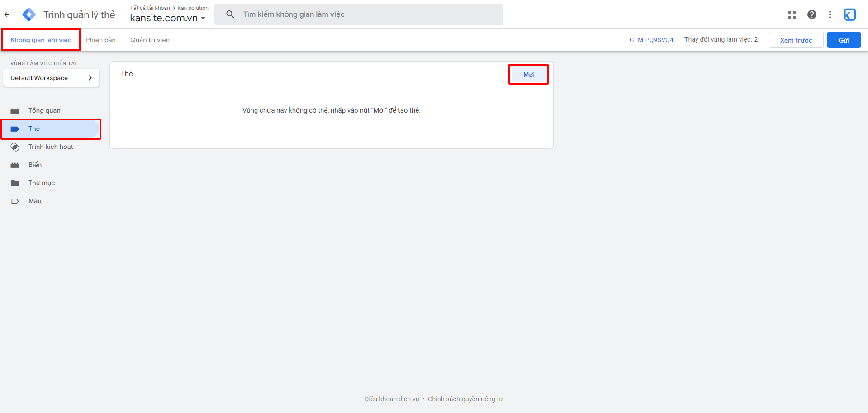Click the account avatar icon
868x413 pixels.
click(x=850, y=14)
